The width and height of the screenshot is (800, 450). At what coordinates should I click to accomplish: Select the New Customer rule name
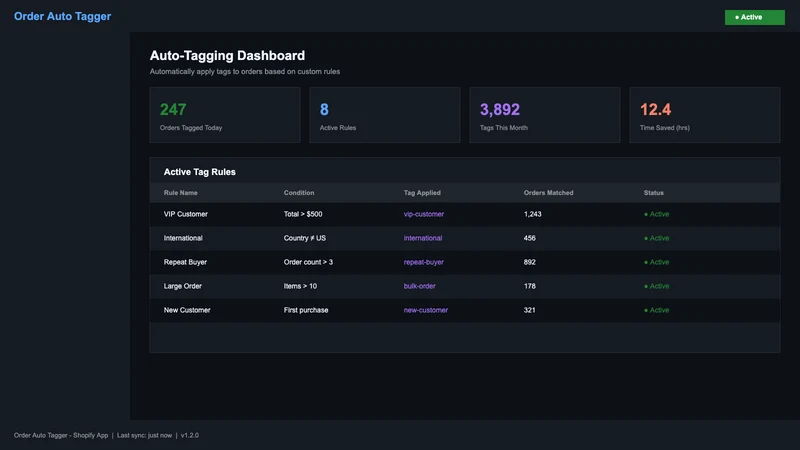187,310
